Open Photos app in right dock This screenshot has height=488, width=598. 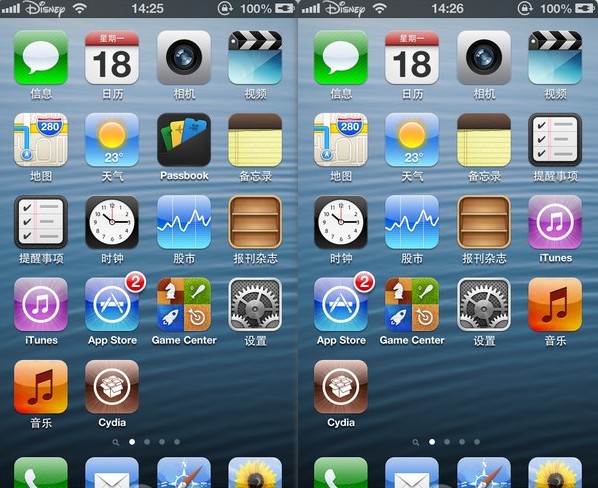[555, 472]
